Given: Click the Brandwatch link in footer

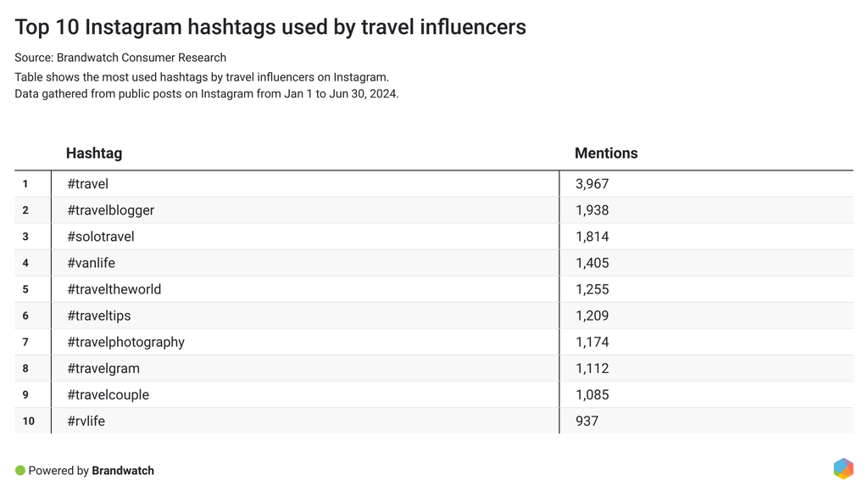Looking at the screenshot, I should (123, 471).
